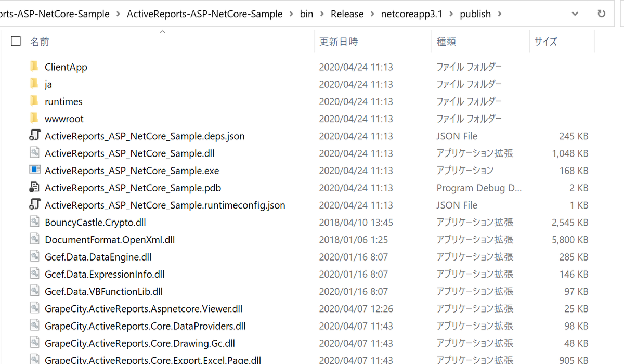The width and height of the screenshot is (624, 364).
Task: Select Gcef.Data.DataEngine.dll file name
Action: click(x=98, y=257)
